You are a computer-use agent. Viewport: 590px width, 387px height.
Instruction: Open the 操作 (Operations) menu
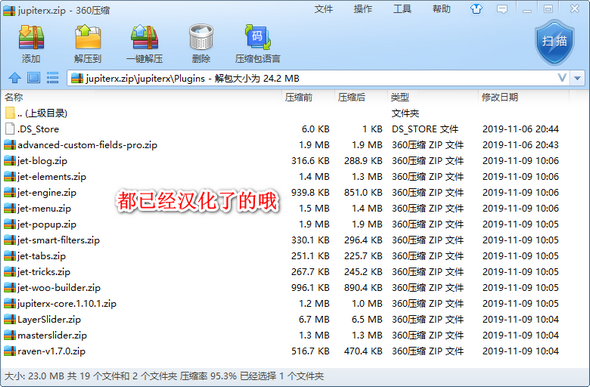363,9
